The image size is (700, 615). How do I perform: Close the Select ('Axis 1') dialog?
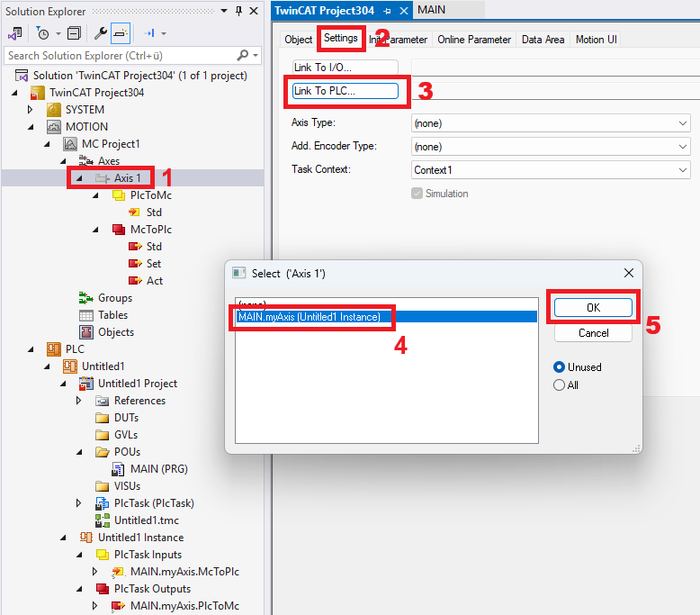pos(629,273)
